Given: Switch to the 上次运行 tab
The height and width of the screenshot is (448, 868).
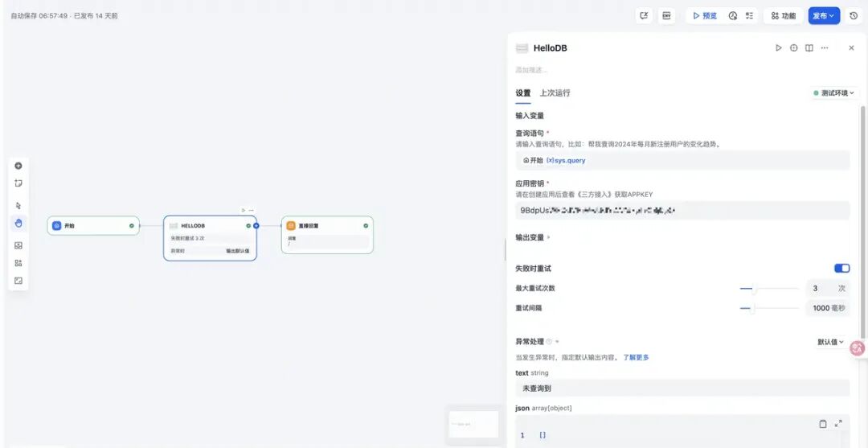Looking at the screenshot, I should (555, 93).
